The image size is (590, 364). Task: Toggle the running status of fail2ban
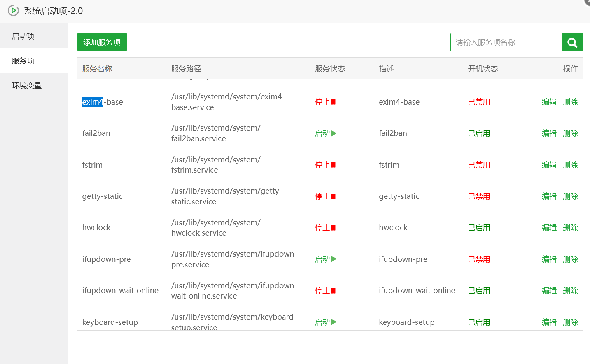(x=326, y=133)
